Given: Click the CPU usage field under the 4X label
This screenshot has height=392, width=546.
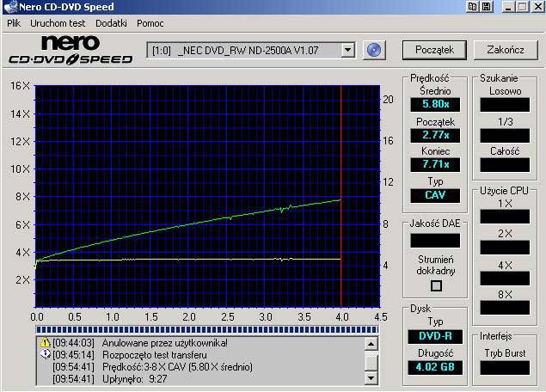Looking at the screenshot, I should [x=505, y=279].
